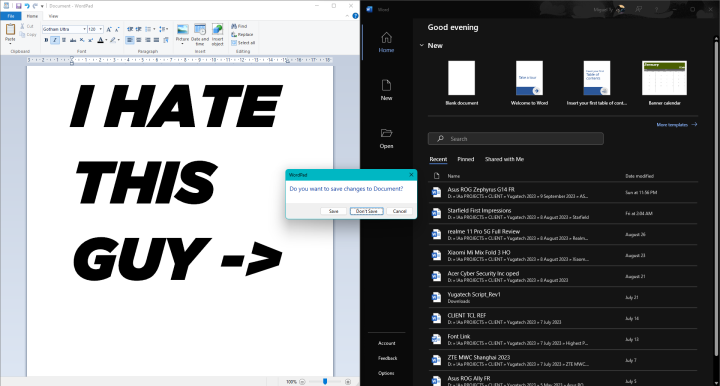Select WordPad Home ribbon tab
The image size is (720, 386).
[x=32, y=16]
